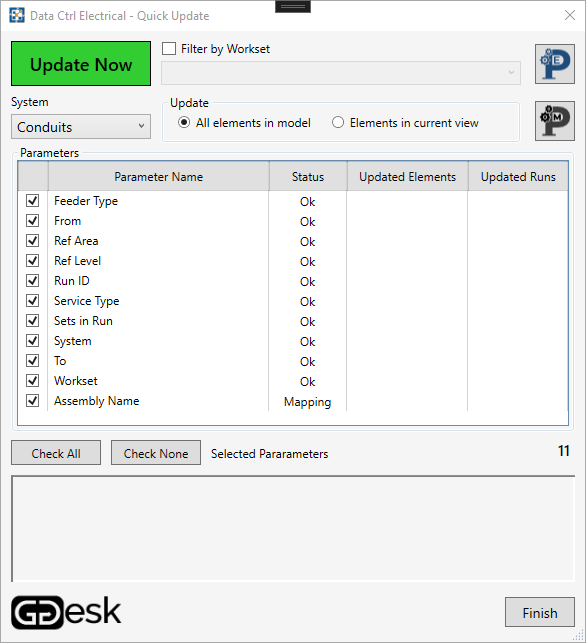Click the GDesk logo
The image size is (586, 643).
66,612
